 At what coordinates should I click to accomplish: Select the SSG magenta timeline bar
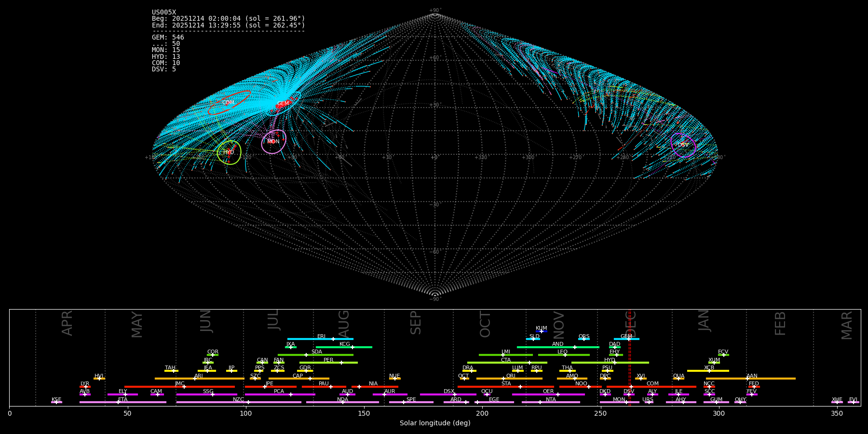[206, 394]
